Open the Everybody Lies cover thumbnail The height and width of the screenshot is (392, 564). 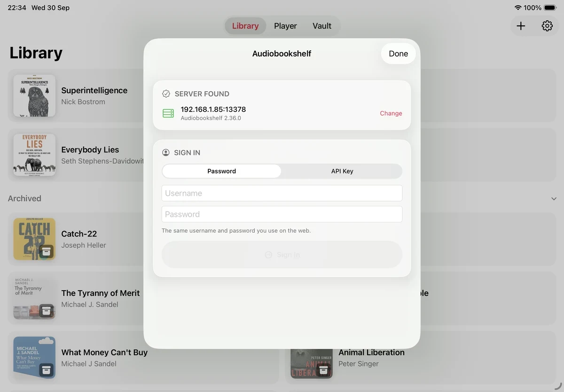[x=34, y=155]
